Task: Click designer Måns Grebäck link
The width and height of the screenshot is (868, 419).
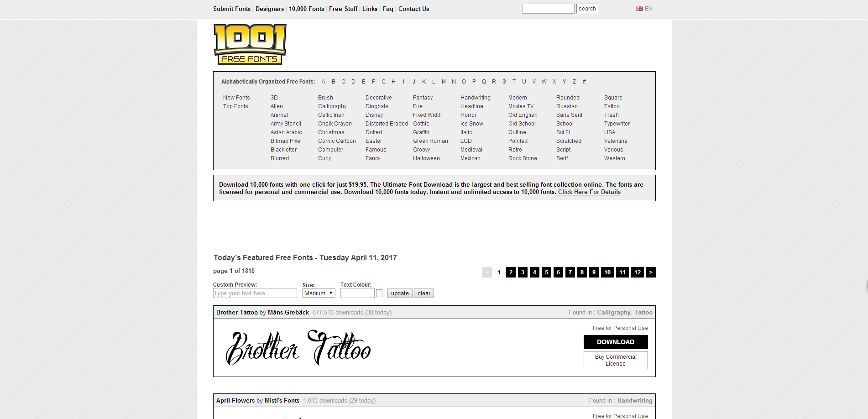Action: tap(288, 313)
